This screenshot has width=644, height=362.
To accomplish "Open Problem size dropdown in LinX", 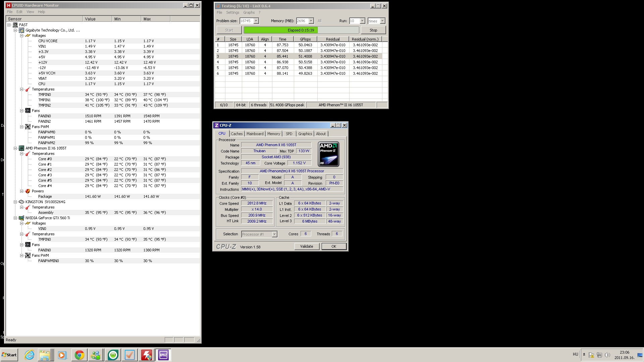I will pyautogui.click(x=256, y=21).
